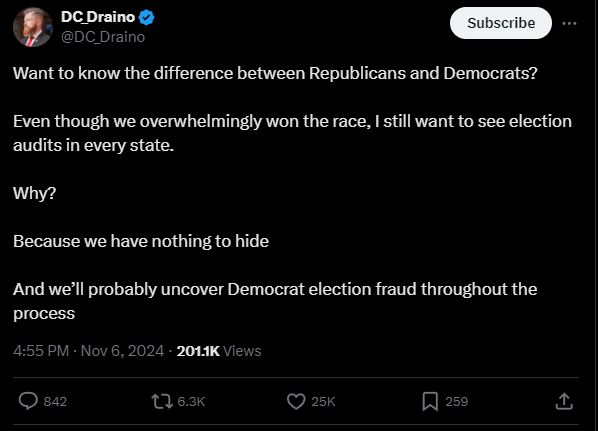Open the DC_Draino profile picture
Image resolution: width=598 pixels, height=431 pixels.
[32, 27]
